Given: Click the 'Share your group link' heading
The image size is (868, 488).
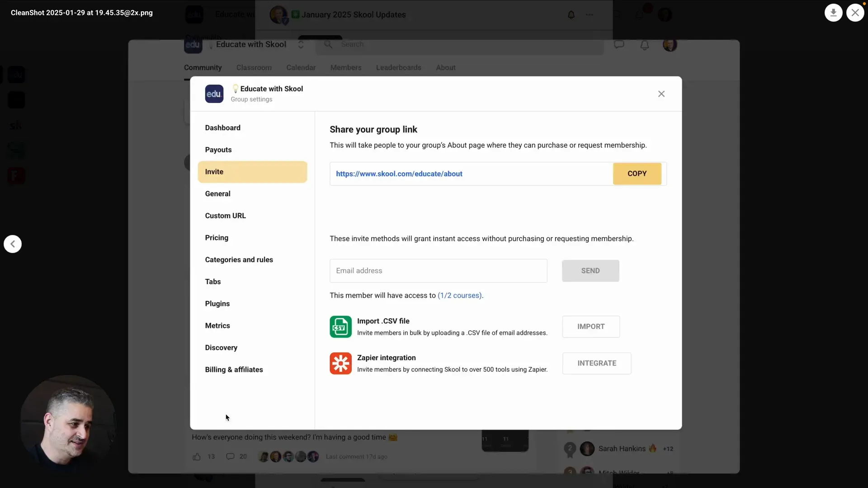Looking at the screenshot, I should (x=373, y=130).
